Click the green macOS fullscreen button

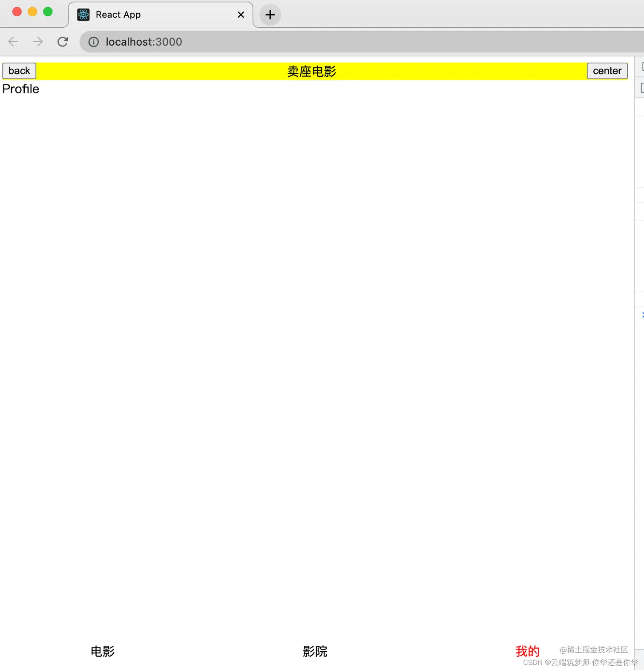tap(48, 12)
